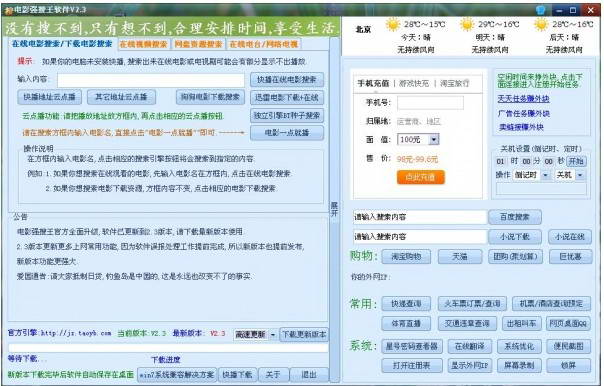Click the 关于 button
Image resolution: width=604 pixels, height=386 pixels.
[273, 374]
